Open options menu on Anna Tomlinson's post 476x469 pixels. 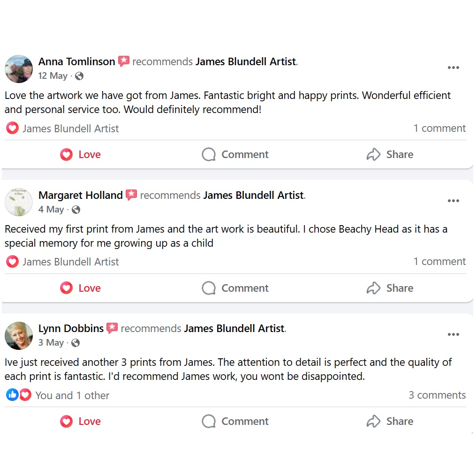[x=453, y=68]
